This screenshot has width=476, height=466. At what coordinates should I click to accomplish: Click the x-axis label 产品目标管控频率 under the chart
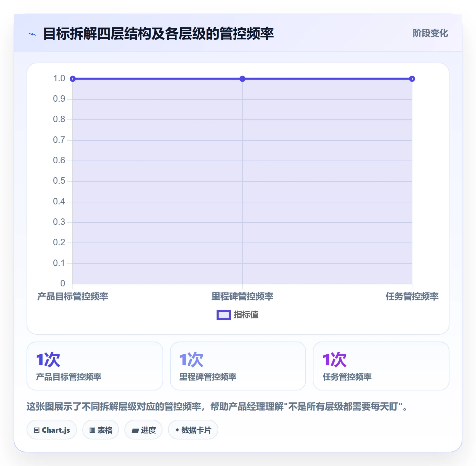(73, 297)
